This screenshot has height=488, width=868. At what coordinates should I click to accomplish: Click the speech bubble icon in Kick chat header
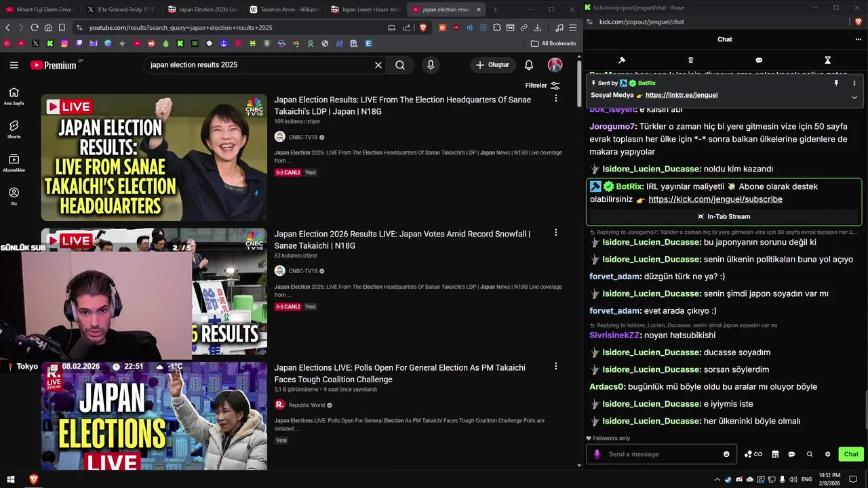tap(759, 60)
